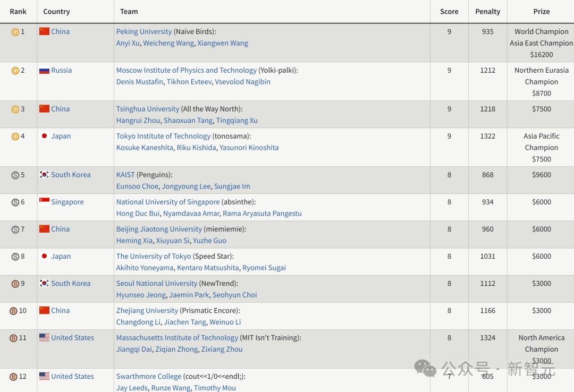574x392 pixels.
Task: Click the South Korea flag in the Seoul National row
Action: click(44, 283)
